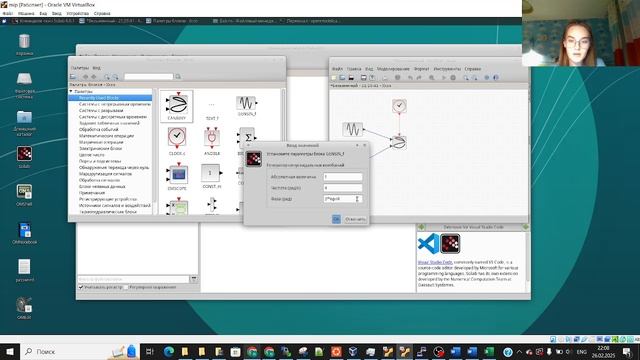The height and width of the screenshot is (360, 640).
Task: Click Open diagram icon in Xcos toolbar
Action: 342,78
